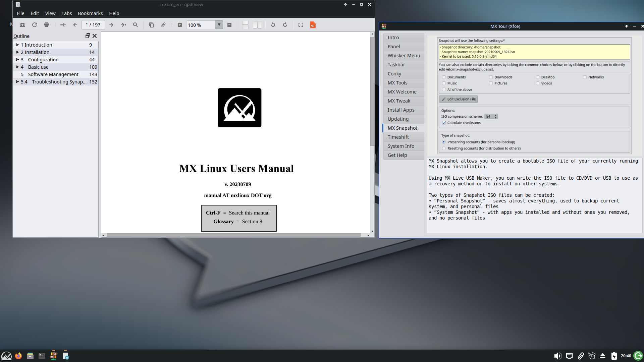644x362 pixels.
Task: Open MX Tweak section in MX Tour
Action: click(404, 101)
